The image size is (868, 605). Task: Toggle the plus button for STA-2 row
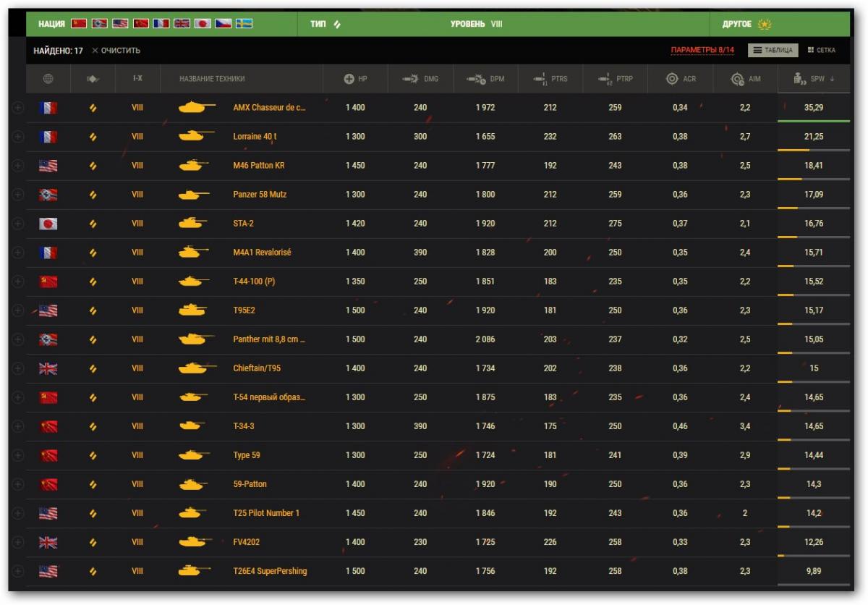click(x=18, y=224)
